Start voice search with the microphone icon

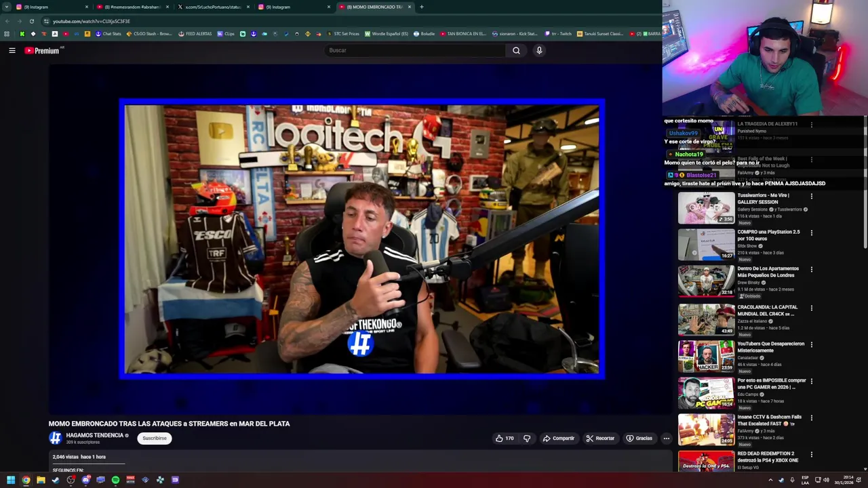click(x=539, y=50)
